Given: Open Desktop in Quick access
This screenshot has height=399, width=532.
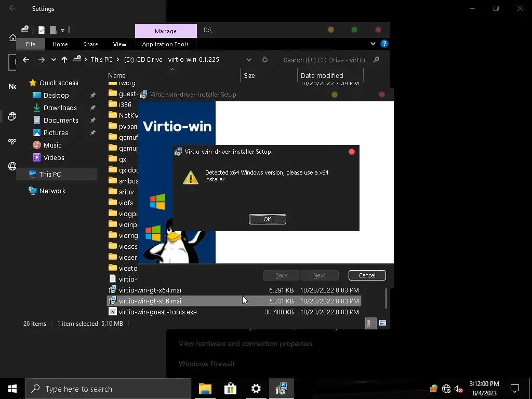Looking at the screenshot, I should (x=56, y=96).
